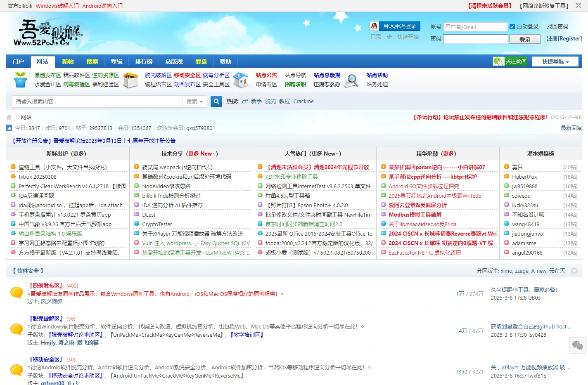Viewport: 588px width, 385px height.
Task: Open the 开放注册公告 announcement
Action: pos(93,141)
